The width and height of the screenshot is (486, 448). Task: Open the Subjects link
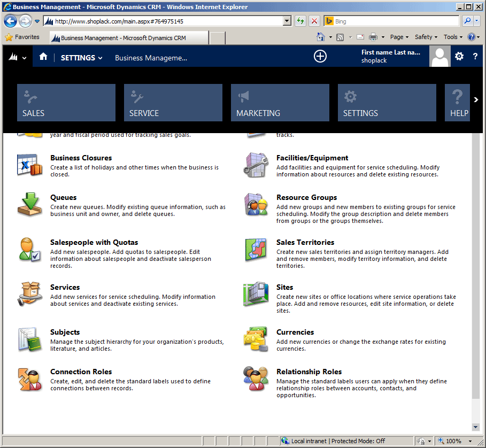pyautogui.click(x=65, y=332)
